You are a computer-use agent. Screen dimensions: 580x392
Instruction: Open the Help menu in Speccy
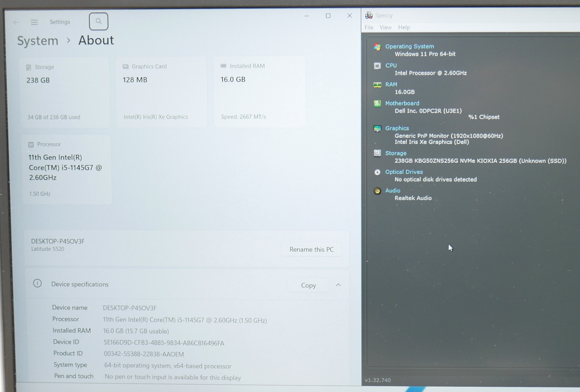pos(404,27)
